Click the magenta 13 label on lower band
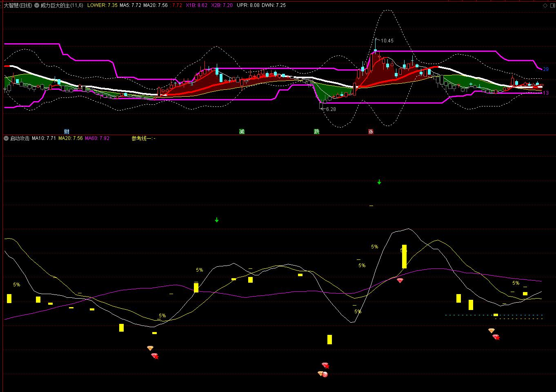 pos(546,93)
